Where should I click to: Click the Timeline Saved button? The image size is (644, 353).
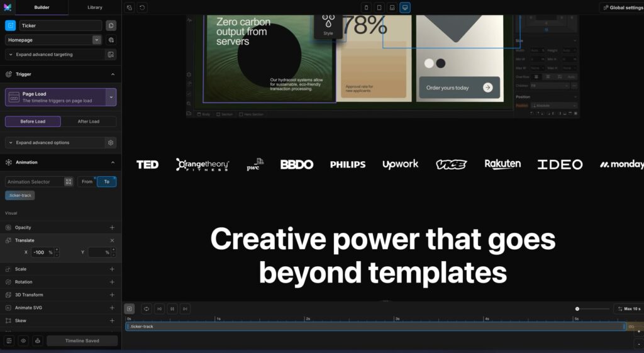(x=82, y=340)
